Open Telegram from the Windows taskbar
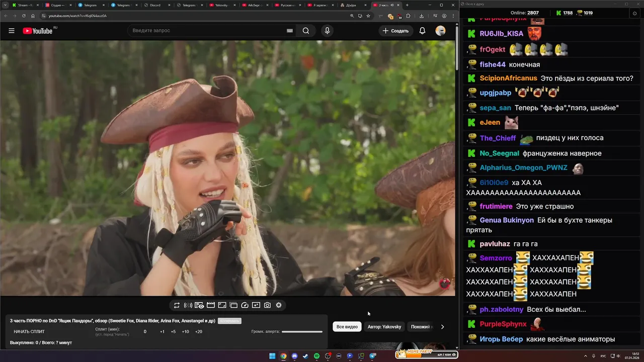 click(372, 356)
